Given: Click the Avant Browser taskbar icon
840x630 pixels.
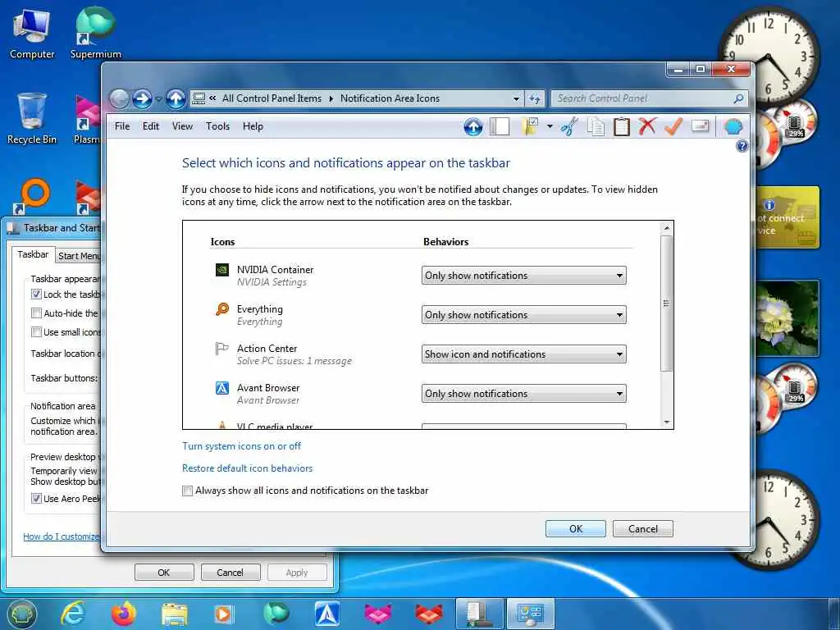Looking at the screenshot, I should [x=327, y=614].
